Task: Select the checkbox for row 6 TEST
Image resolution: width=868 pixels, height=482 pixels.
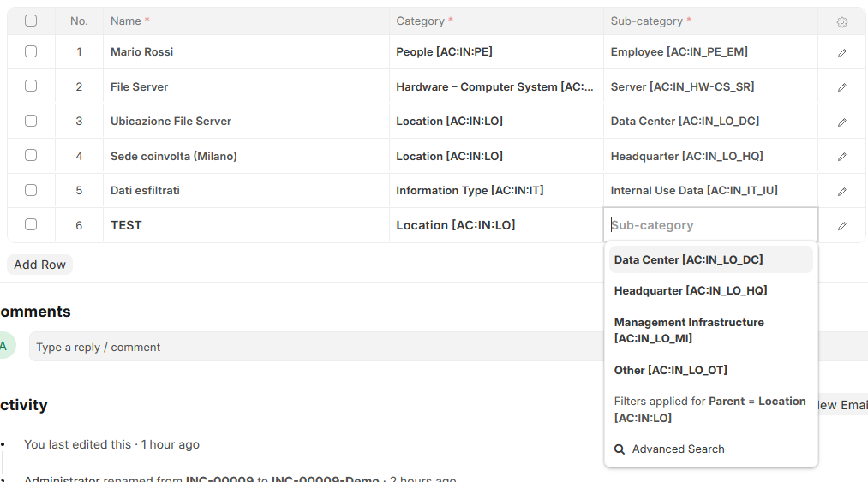Action: [31, 224]
